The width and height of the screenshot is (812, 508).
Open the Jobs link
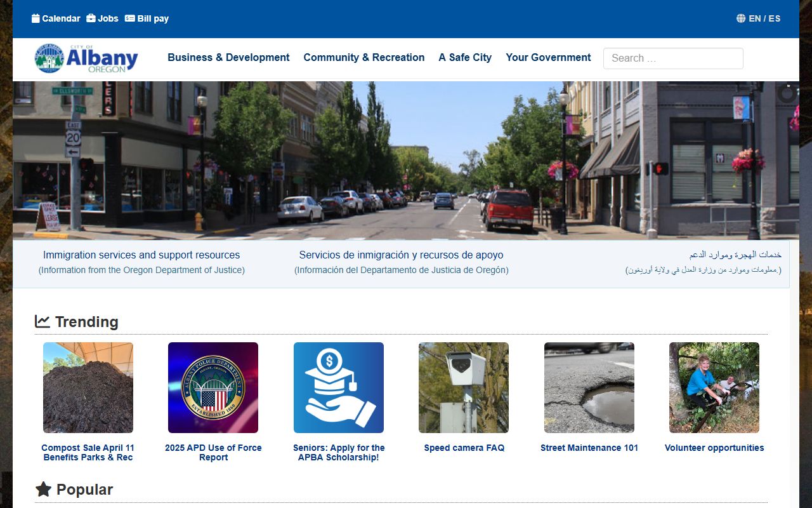click(x=108, y=18)
